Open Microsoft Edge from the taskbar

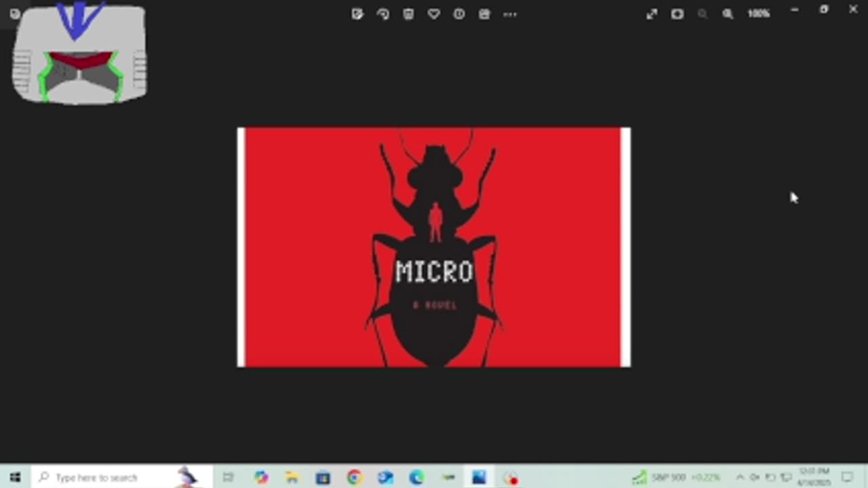point(416,477)
